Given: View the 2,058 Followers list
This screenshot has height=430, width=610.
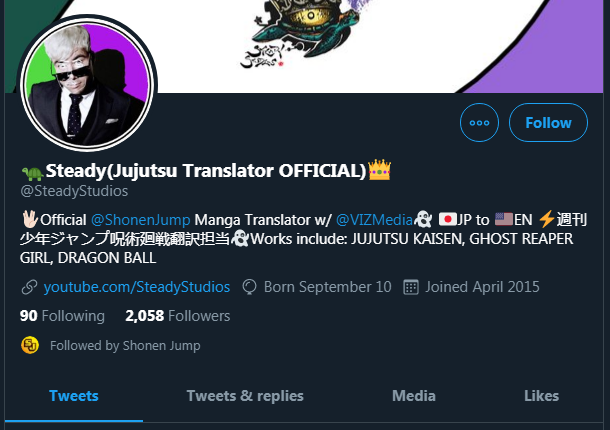Looking at the screenshot, I should tap(177, 316).
